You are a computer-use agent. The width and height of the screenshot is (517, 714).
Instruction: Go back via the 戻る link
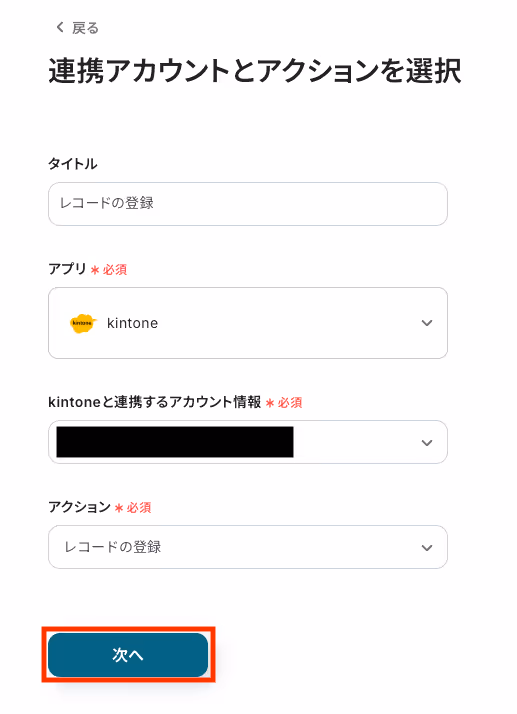click(77, 28)
